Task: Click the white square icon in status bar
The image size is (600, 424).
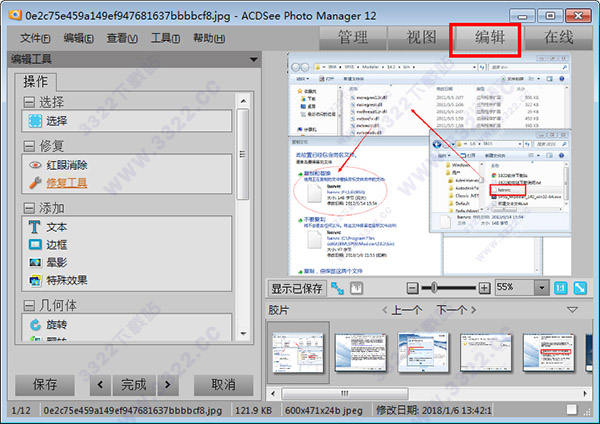Action: 572,410
